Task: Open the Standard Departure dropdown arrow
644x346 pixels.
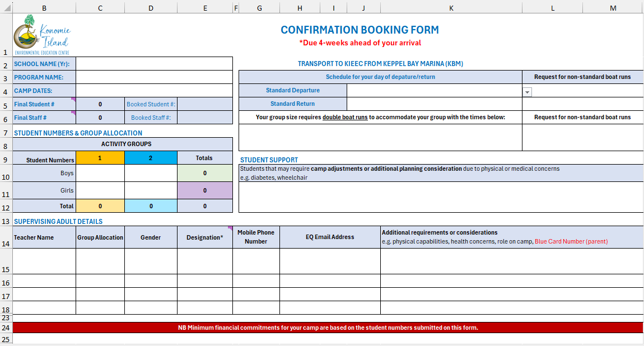Action: 527,92
